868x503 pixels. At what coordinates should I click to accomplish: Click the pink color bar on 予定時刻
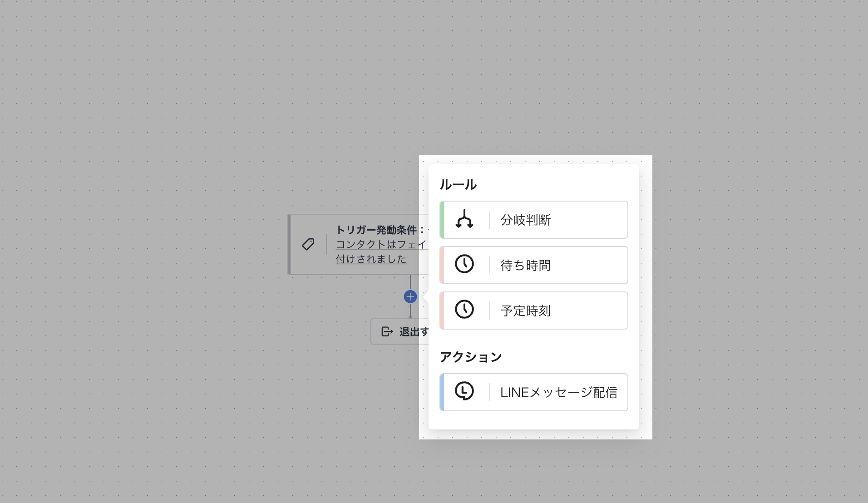click(442, 311)
